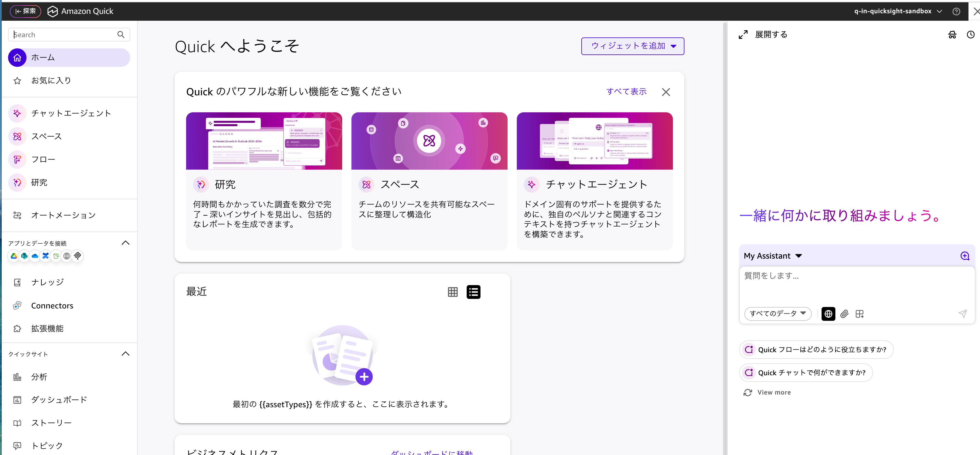980x455 pixels.
Task: Expand the chat panel with the arrows icon
Action: click(743, 35)
